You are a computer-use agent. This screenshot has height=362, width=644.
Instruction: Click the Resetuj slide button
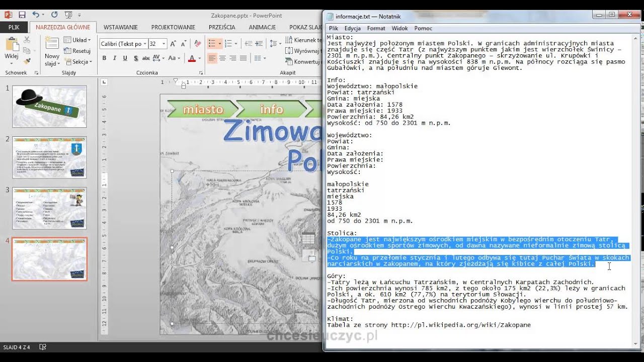click(77, 51)
